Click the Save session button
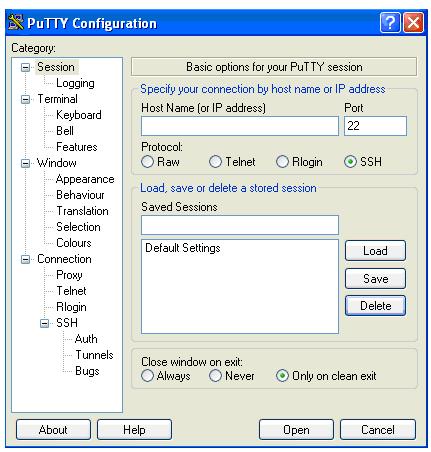This screenshot has width=431, height=452. (375, 279)
